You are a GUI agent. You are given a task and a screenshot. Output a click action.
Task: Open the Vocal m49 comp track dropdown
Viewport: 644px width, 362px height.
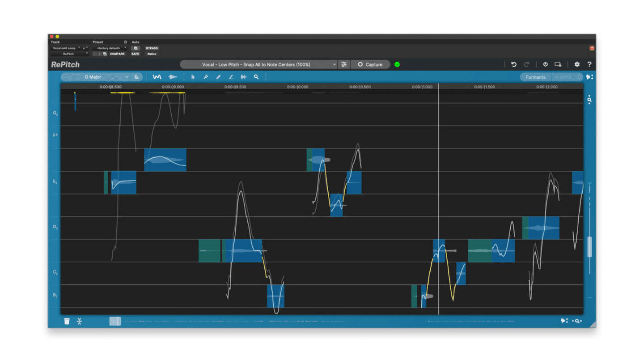66,48
